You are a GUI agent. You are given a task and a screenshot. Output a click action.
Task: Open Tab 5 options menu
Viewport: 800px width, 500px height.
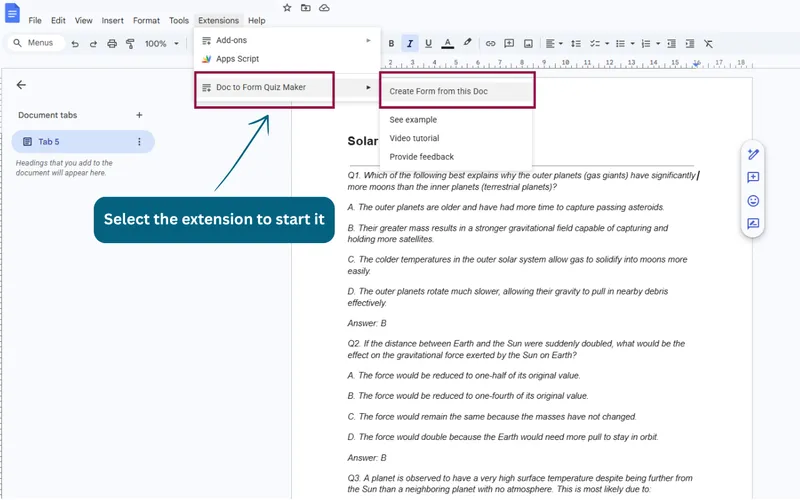pos(139,142)
